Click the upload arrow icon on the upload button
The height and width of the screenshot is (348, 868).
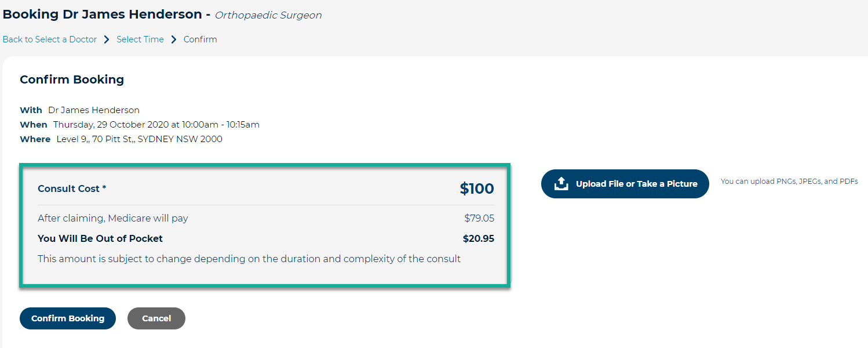pos(561,183)
